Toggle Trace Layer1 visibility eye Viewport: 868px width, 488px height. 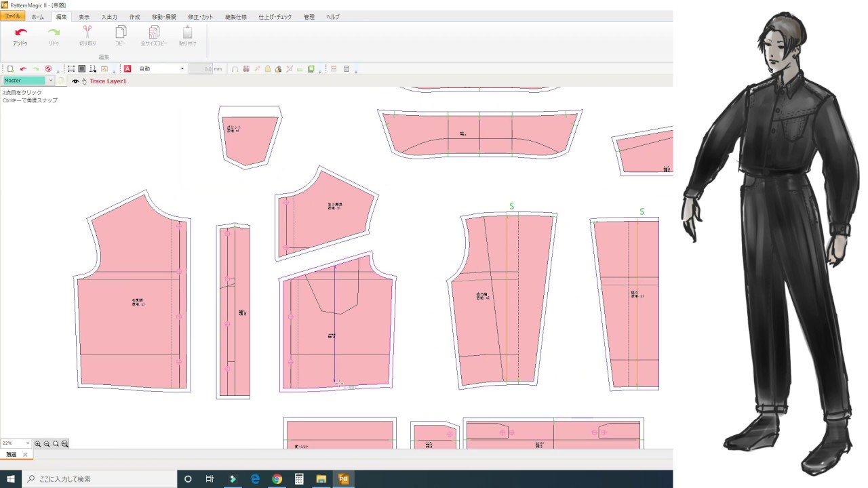(75, 81)
